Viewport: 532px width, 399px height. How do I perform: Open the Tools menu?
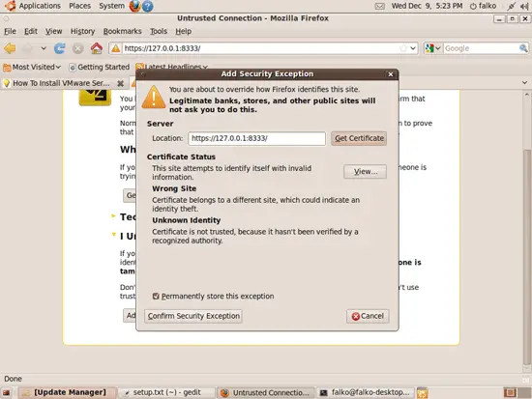[x=159, y=31]
